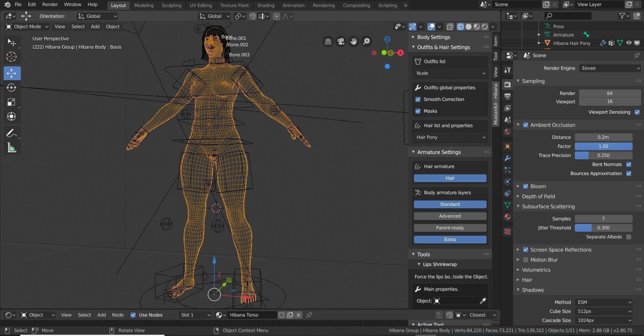
Task: Open the Render menu
Action: pos(50,4)
